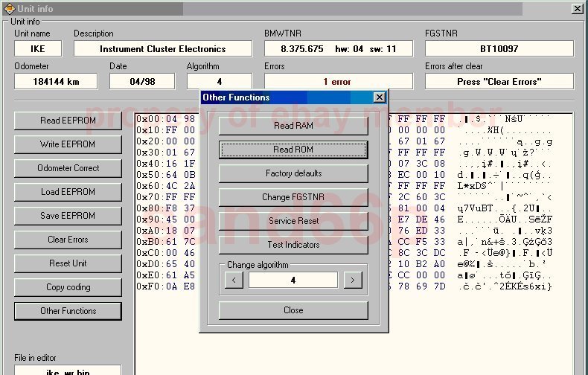This screenshot has width=588, height=375.
Task: Click the Unit info title bar icon
Action: click(x=9, y=9)
